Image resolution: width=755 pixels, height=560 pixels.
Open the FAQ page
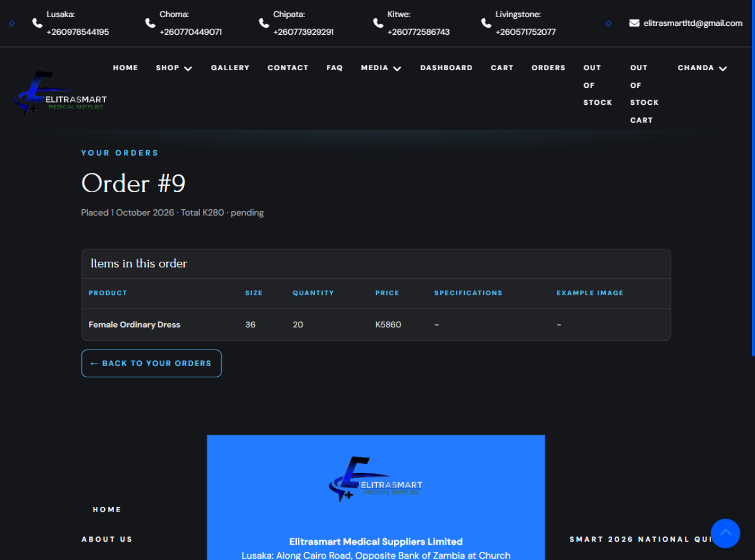click(334, 68)
